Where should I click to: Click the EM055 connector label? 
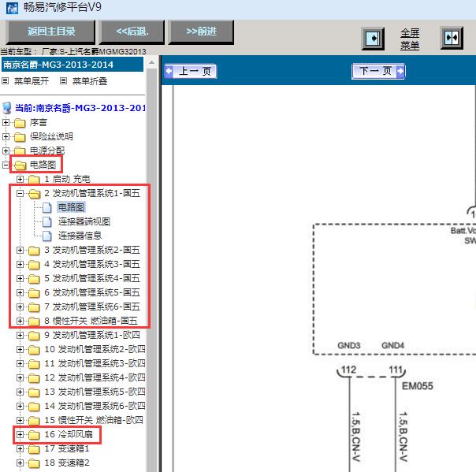[418, 386]
